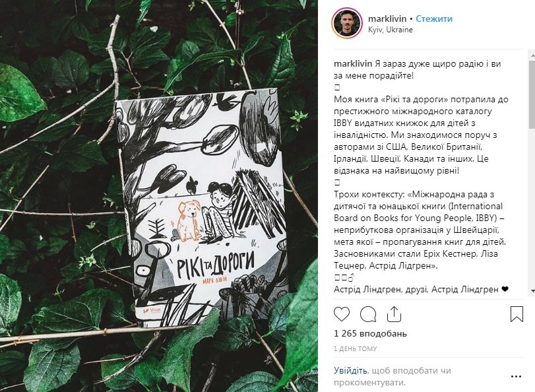Open the 1 день тому timestamp
This screenshot has width=535, height=392.
coord(355,348)
